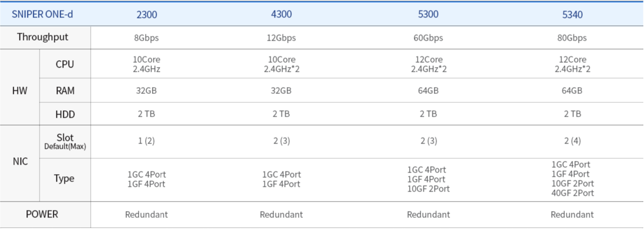The image size is (644, 229).
Task: Click the NIC category label
Action: 20,162
